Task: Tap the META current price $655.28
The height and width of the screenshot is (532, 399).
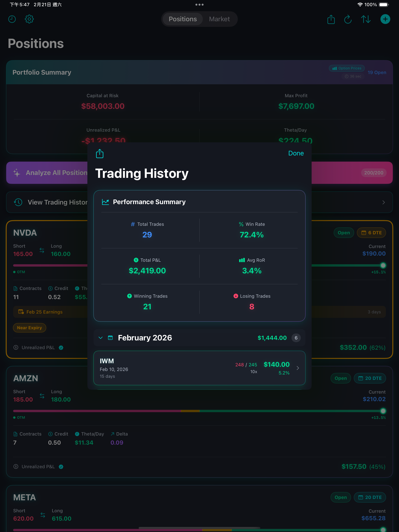Action: (x=373, y=518)
